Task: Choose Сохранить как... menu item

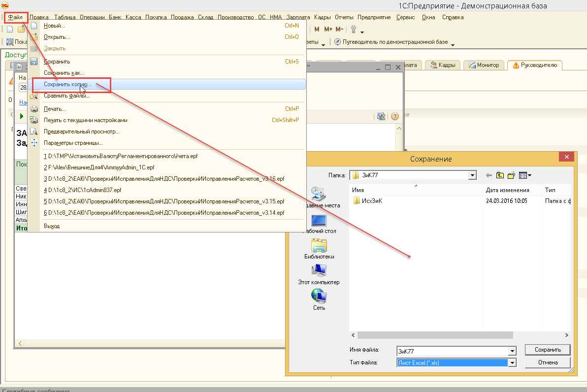Action: point(167,72)
